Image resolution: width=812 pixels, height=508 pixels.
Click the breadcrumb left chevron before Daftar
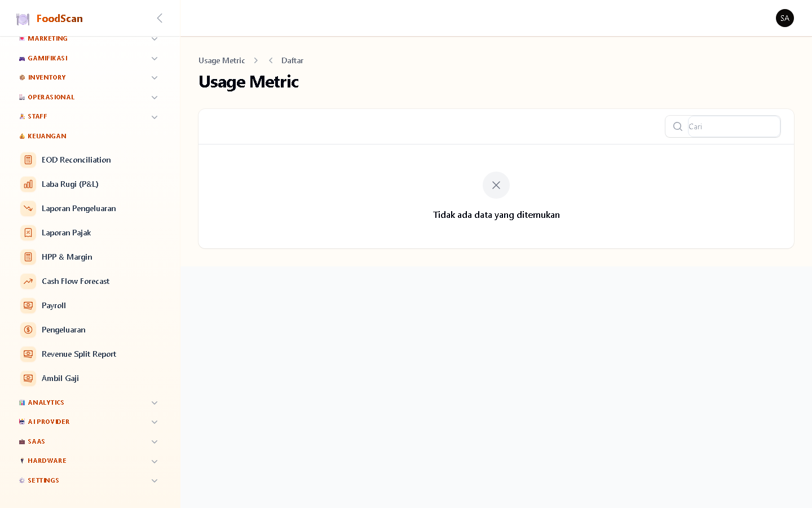[271, 60]
